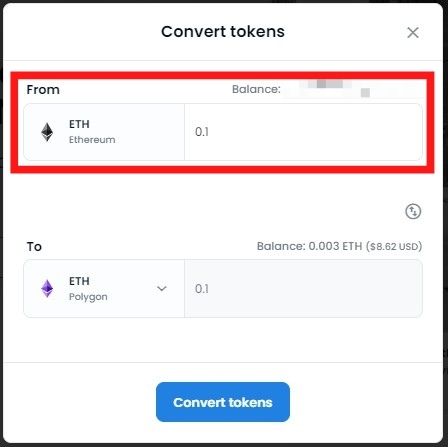Click the swap direction arrows icon
This screenshot has height=447, width=448.
(x=413, y=211)
